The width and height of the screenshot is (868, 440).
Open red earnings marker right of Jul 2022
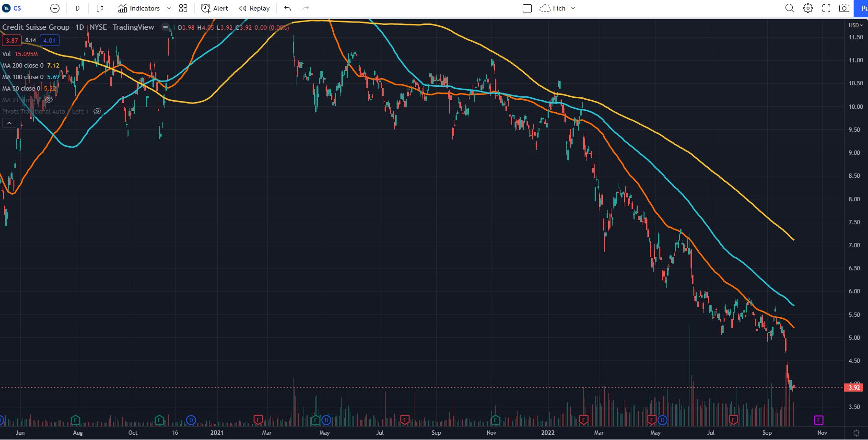(733, 420)
